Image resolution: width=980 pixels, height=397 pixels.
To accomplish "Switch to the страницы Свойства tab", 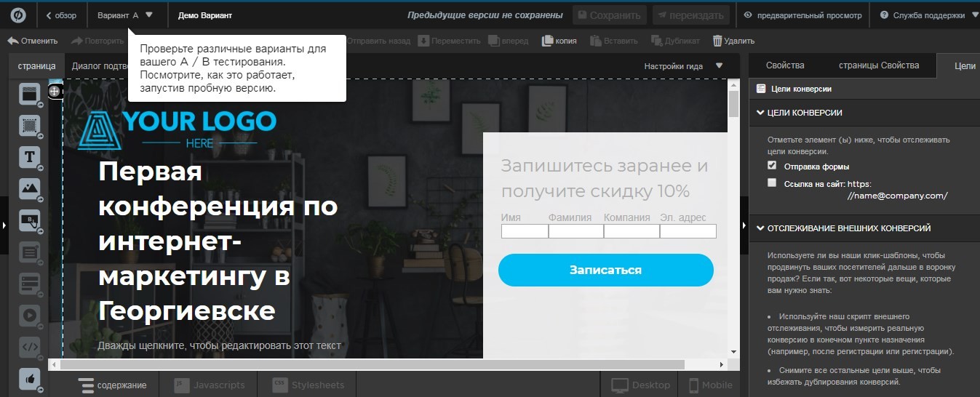I will click(x=879, y=65).
